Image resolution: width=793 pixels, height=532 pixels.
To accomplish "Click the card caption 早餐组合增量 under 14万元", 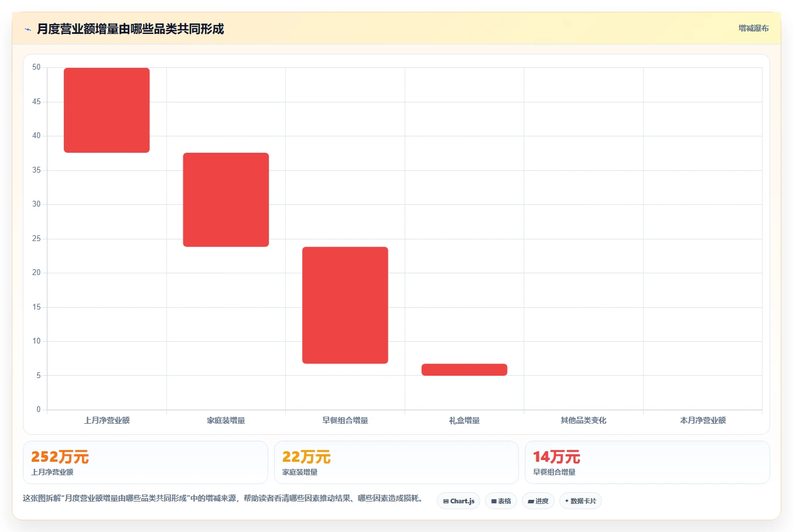I will (x=554, y=472).
